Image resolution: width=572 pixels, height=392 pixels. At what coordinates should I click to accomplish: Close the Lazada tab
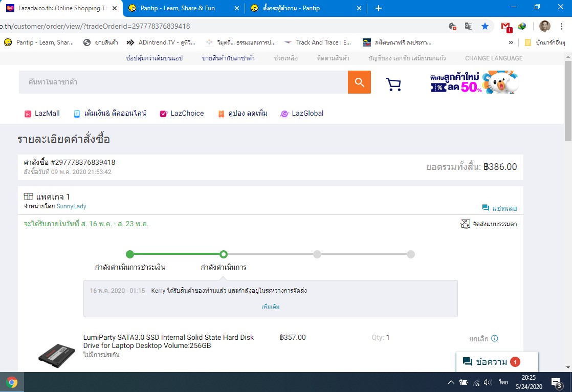[x=115, y=8]
